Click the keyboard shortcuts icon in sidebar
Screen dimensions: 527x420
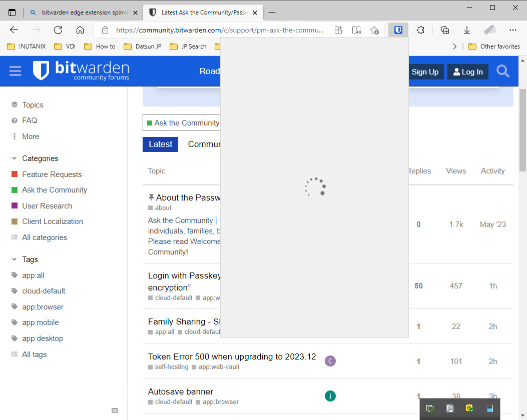click(x=115, y=410)
